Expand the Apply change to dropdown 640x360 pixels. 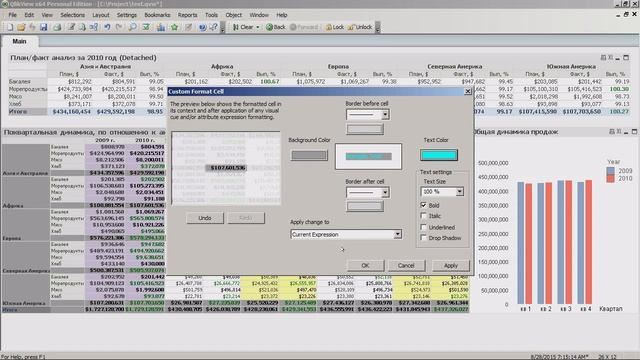tap(397, 234)
